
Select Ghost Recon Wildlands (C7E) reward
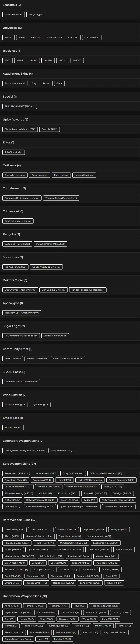click(20, 129)
